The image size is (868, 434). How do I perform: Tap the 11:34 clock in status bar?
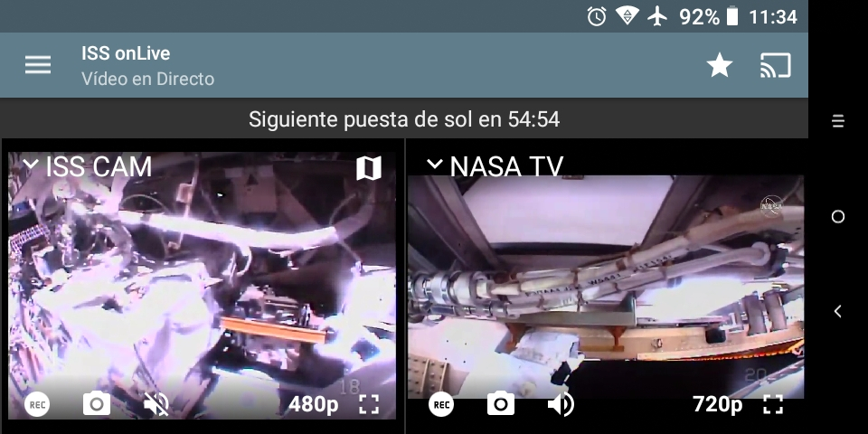coord(773,17)
